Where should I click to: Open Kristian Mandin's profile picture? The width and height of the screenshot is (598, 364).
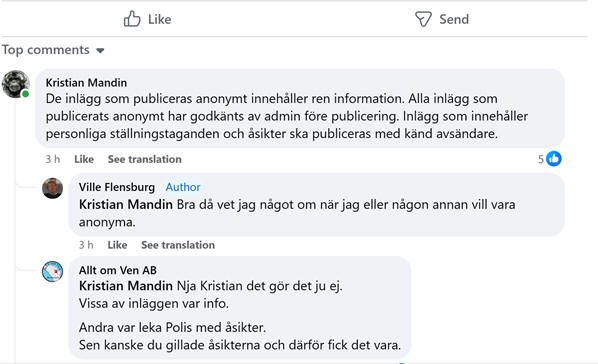[x=16, y=84]
